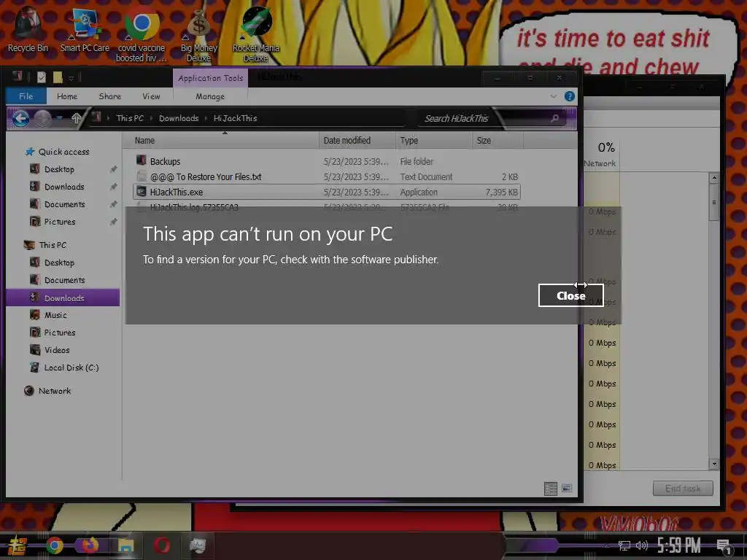
Task: Click the Network column in Task Manager
Action: (602, 155)
